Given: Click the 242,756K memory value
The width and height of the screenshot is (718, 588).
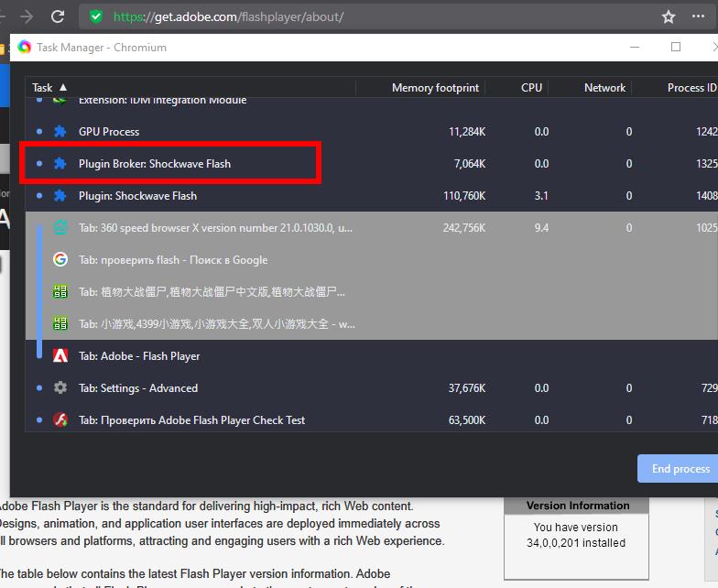Looking at the screenshot, I should coord(464,228).
